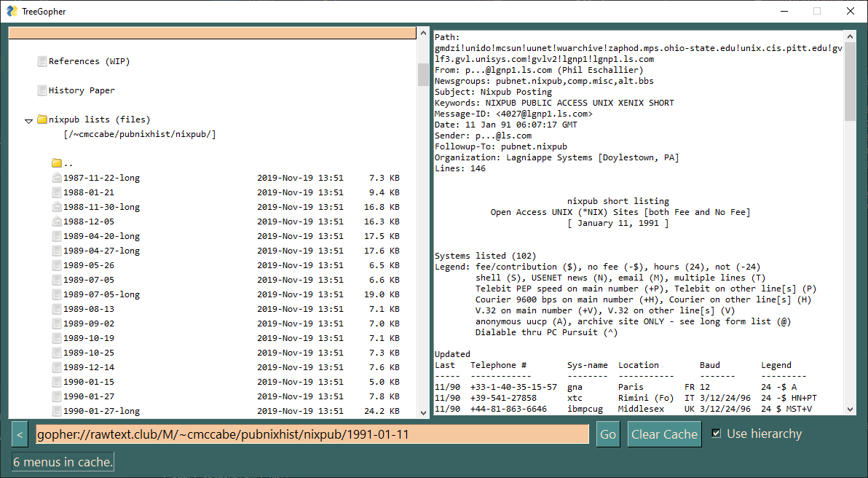Viewport: 868px width, 478px height.
Task: Collapse the nixpub lists tree node
Action: (x=29, y=120)
